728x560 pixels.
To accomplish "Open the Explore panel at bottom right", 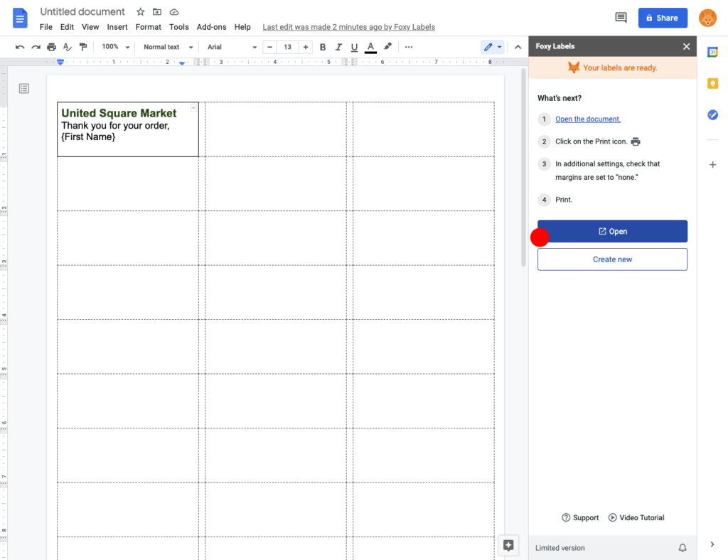I will (508, 544).
